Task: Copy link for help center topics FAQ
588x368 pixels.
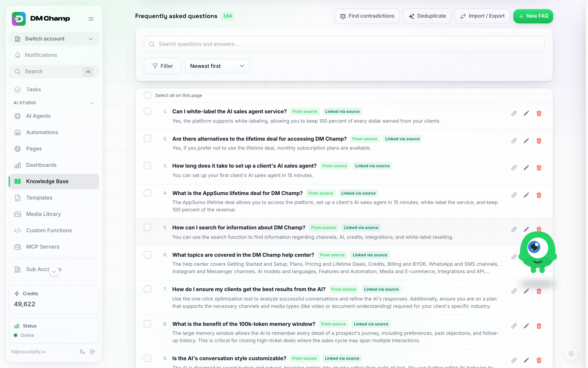Action: tap(514, 257)
